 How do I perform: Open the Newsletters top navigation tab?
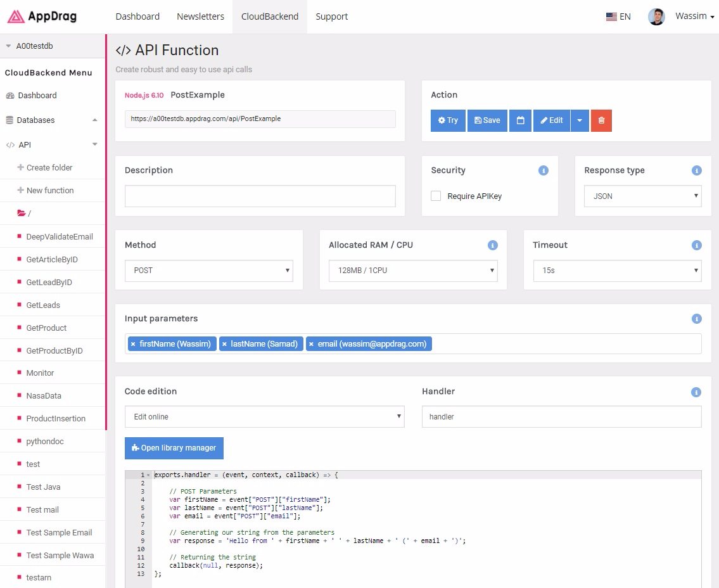pos(200,16)
